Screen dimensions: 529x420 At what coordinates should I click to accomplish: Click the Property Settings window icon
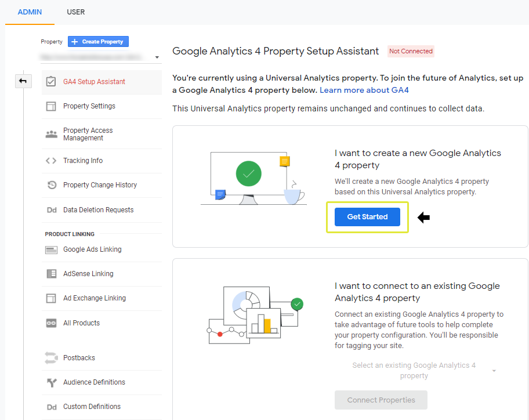(x=51, y=106)
